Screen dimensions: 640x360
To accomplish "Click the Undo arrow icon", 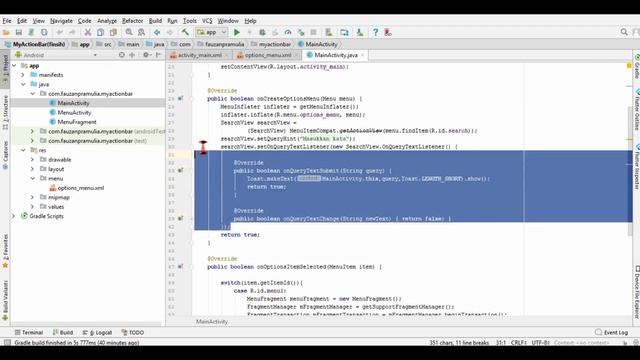I will pos(60,32).
